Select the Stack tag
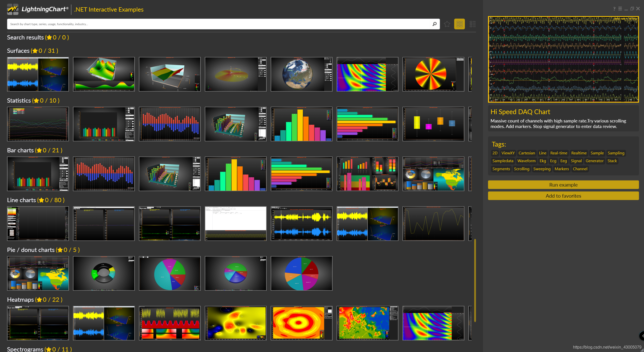644x352 pixels. [x=612, y=161]
